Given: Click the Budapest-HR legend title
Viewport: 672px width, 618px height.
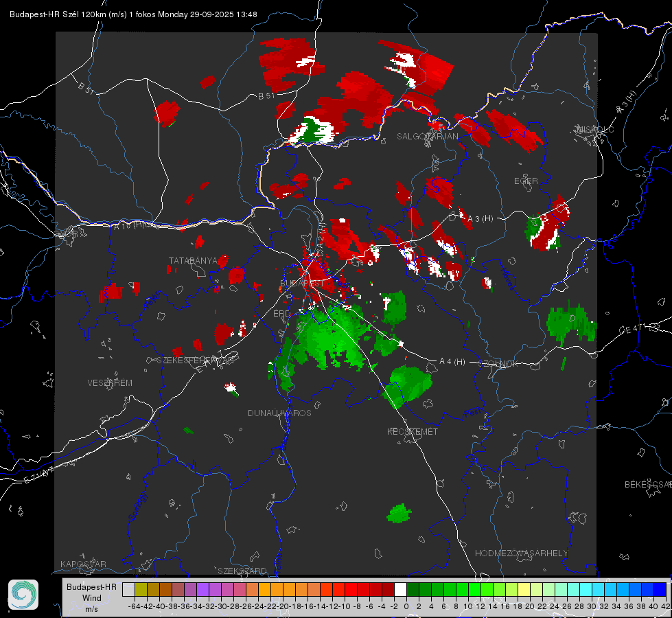Looking at the screenshot, I should pyautogui.click(x=92, y=586).
